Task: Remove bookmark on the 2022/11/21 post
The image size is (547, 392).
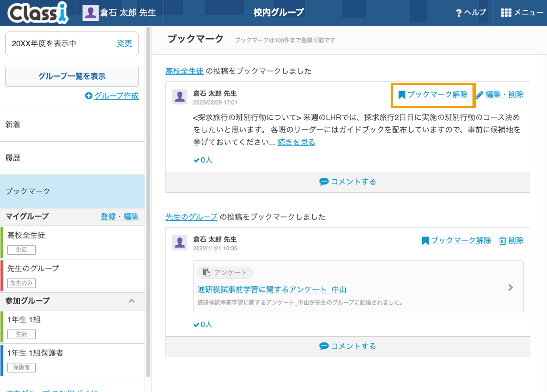Action: click(x=461, y=240)
